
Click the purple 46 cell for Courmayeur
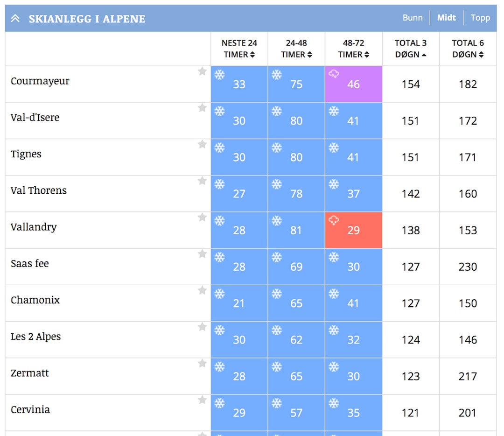[354, 84]
